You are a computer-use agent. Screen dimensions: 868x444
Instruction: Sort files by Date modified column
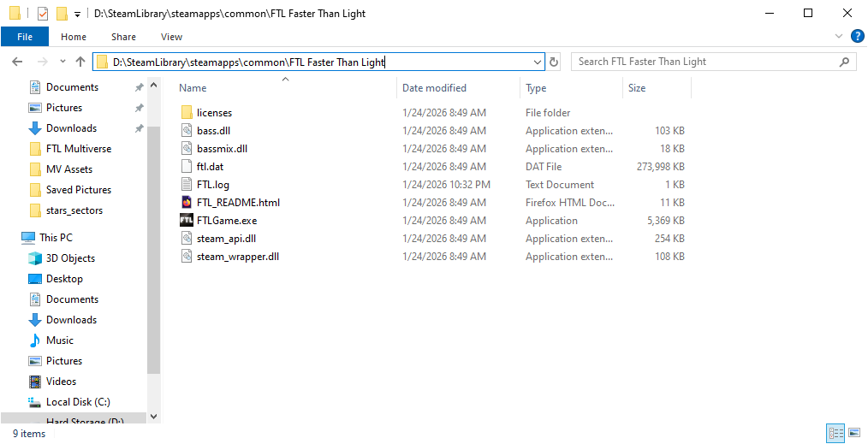[434, 88]
